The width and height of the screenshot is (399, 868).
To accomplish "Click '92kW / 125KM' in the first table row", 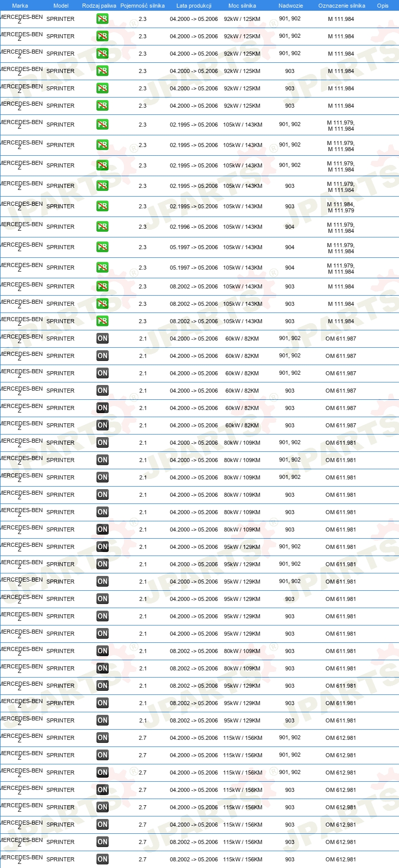I will [242, 19].
